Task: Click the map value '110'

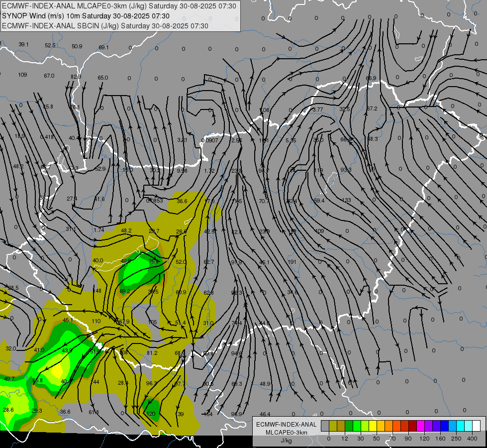Action: 96,321
